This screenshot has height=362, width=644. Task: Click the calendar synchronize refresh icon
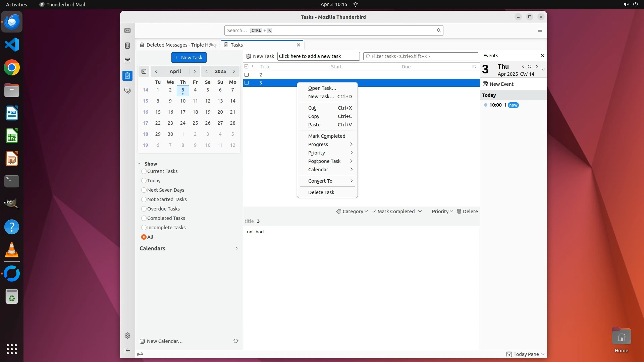tap(236, 341)
